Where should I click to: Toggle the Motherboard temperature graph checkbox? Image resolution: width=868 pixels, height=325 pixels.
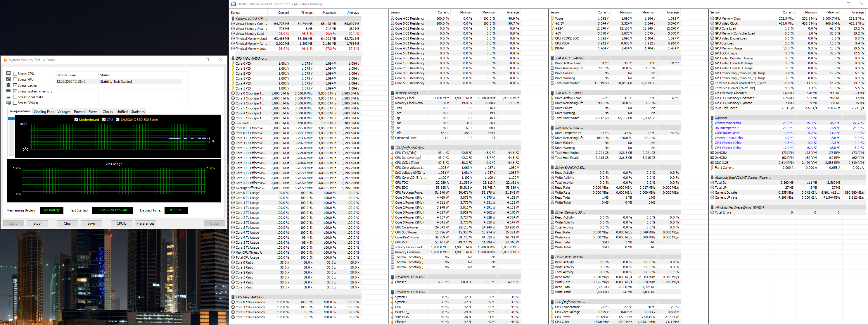76,119
